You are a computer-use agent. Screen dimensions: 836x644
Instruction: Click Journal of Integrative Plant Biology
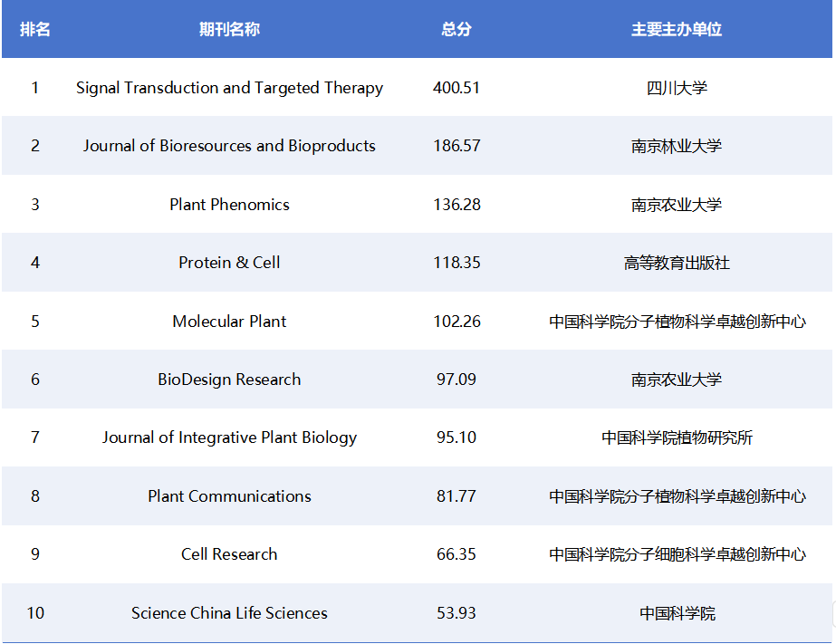click(229, 437)
